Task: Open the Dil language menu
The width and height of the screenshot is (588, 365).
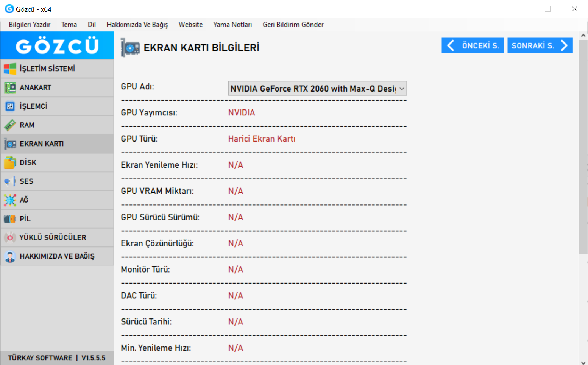Action: tap(92, 25)
